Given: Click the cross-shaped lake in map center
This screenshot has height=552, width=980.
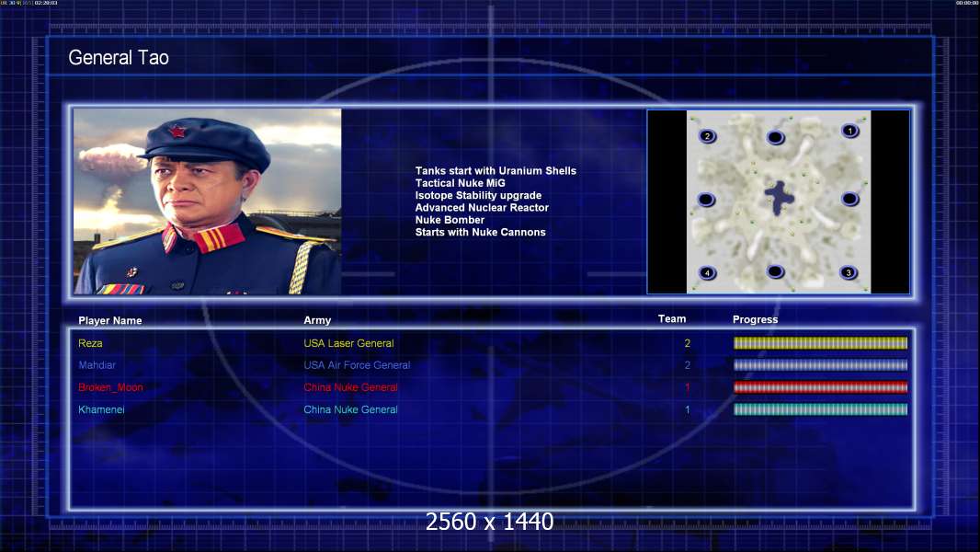Looking at the screenshot, I should point(779,198).
